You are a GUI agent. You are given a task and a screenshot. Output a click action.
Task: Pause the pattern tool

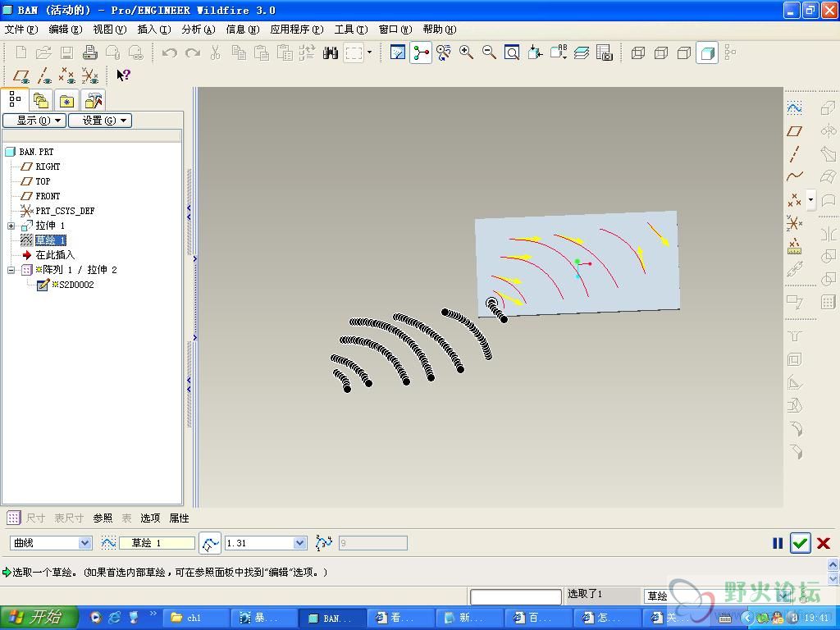coord(778,543)
